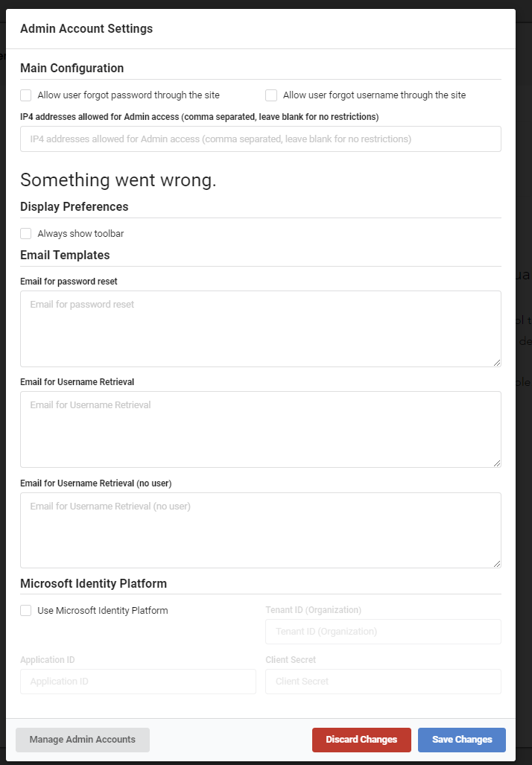Viewport: 532px width, 765px height.
Task: Click the resize grip of the 'no user' textarea
Action: 497,564
